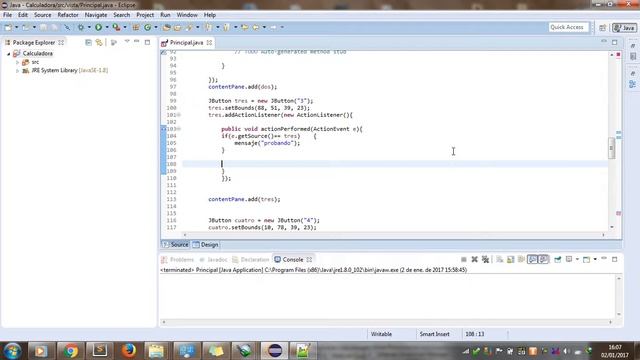The height and width of the screenshot is (360, 640).
Task: Switch to the Design tab
Action: 206,245
